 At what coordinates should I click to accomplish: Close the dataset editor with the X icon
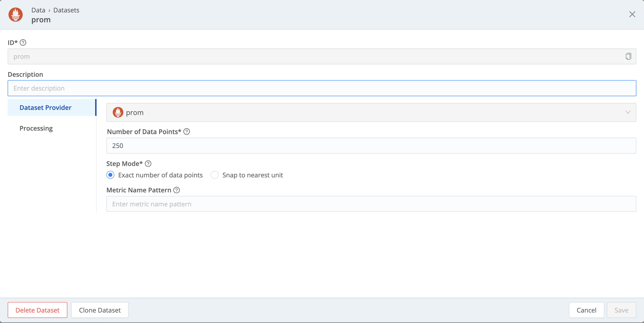coord(632,14)
